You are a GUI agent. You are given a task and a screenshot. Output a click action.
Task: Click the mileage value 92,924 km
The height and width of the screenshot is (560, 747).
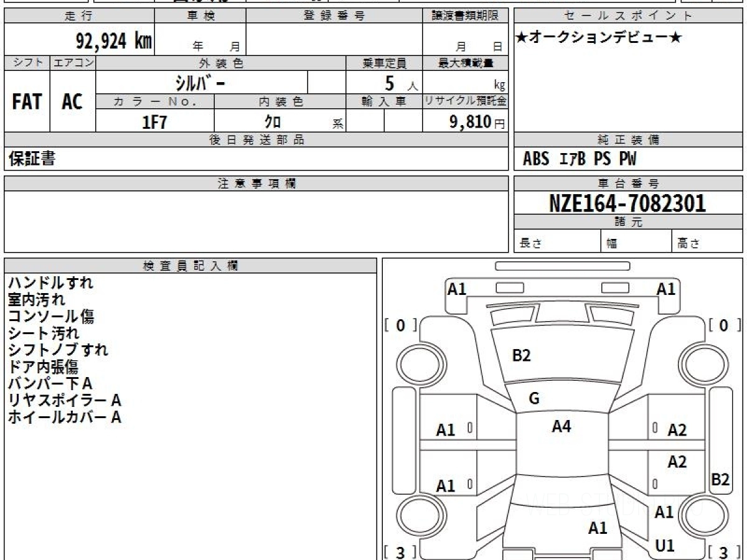coord(114,41)
